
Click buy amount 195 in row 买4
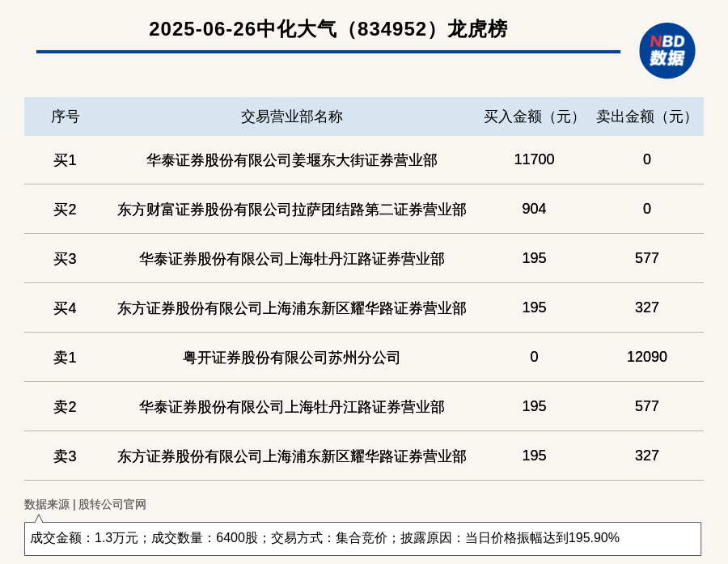coord(534,307)
